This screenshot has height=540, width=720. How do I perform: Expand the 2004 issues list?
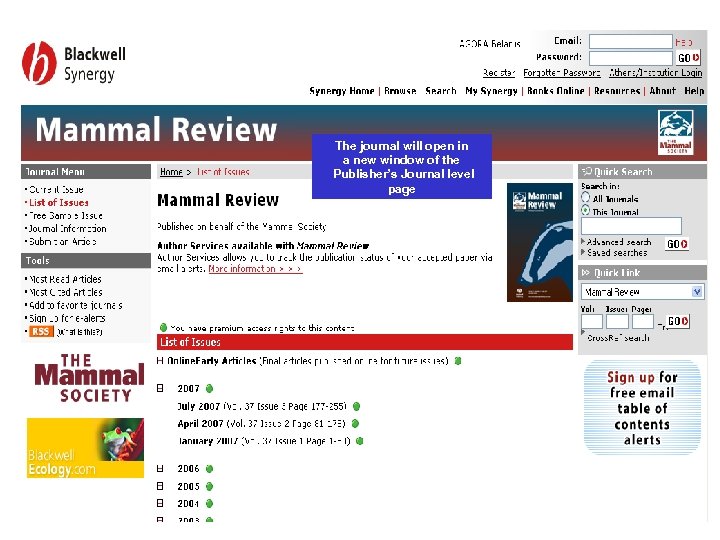(160, 503)
